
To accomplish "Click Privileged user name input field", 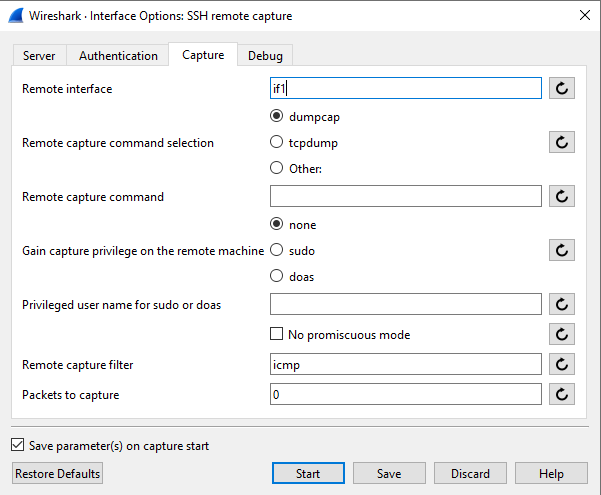I will coord(406,304).
